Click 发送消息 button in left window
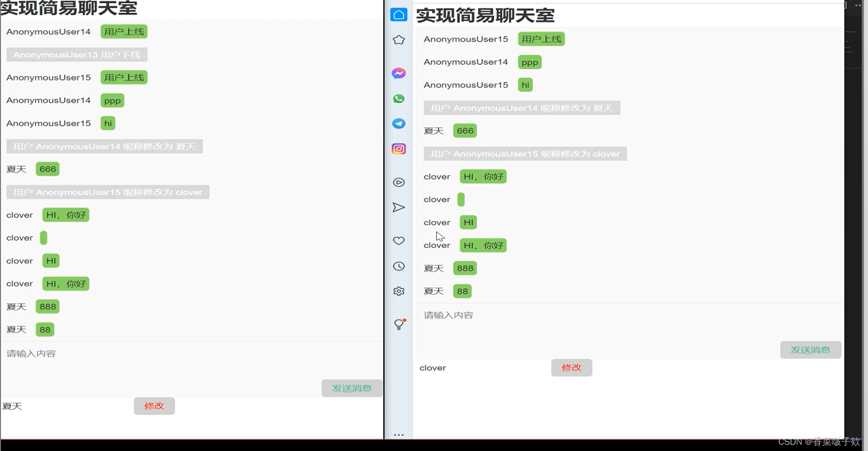The height and width of the screenshot is (451, 868). [x=352, y=388]
